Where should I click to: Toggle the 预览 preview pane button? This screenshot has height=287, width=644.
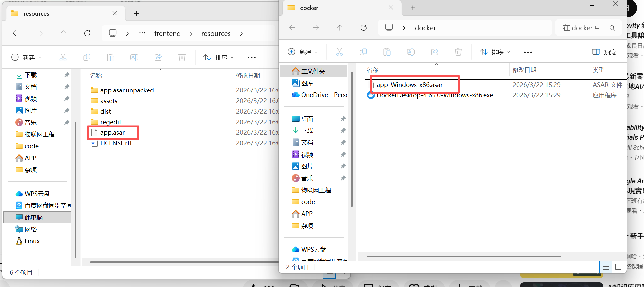click(604, 52)
